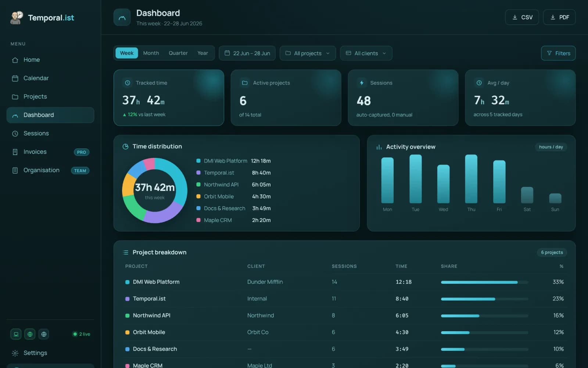Click the lightning icon on Sessions card
Viewport: 588px width, 368px height.
pyautogui.click(x=362, y=83)
